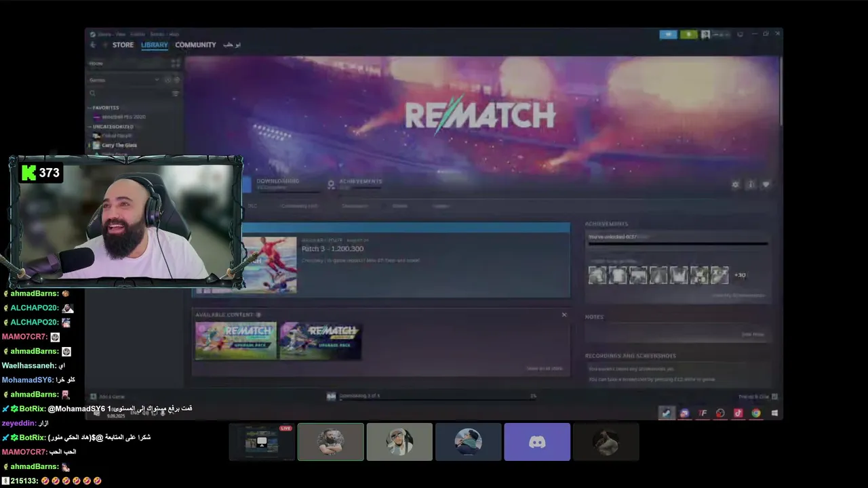Click View all in store link

click(x=545, y=369)
